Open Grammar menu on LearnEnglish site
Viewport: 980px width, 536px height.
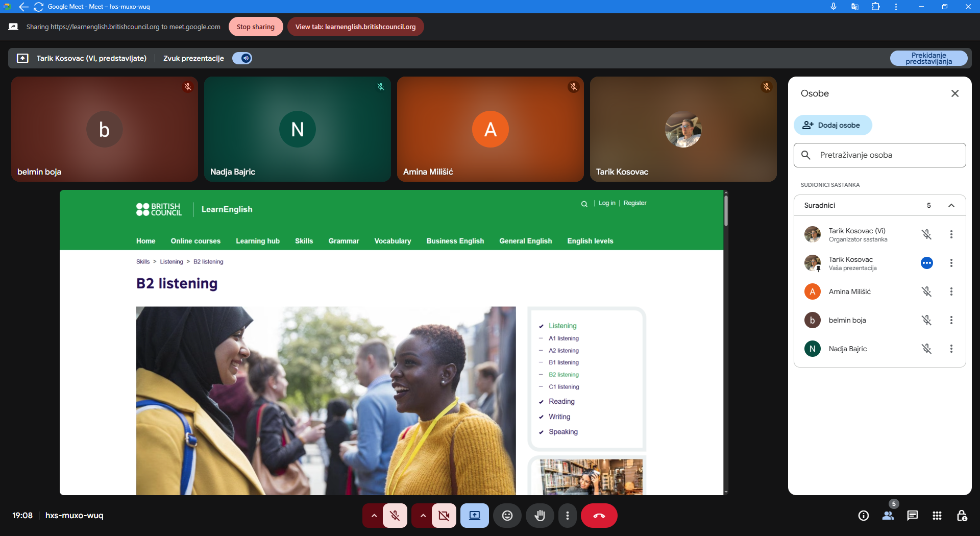tap(344, 241)
